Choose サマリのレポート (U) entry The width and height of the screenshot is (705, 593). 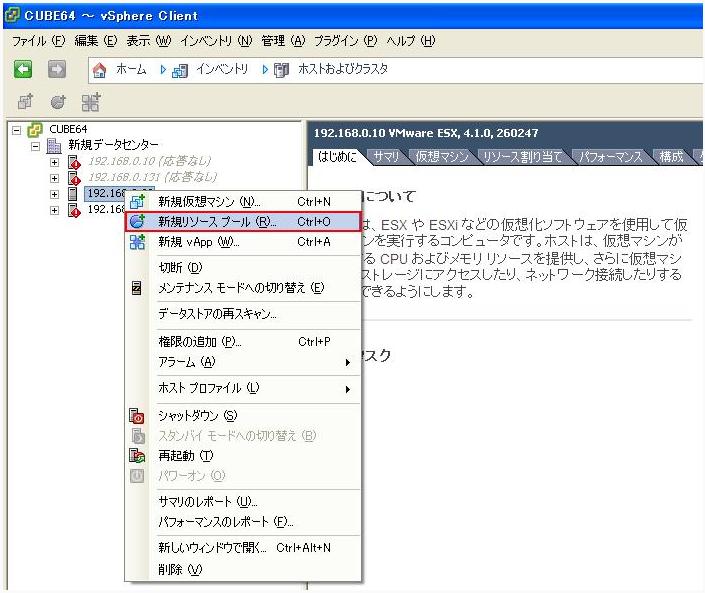pos(243,501)
